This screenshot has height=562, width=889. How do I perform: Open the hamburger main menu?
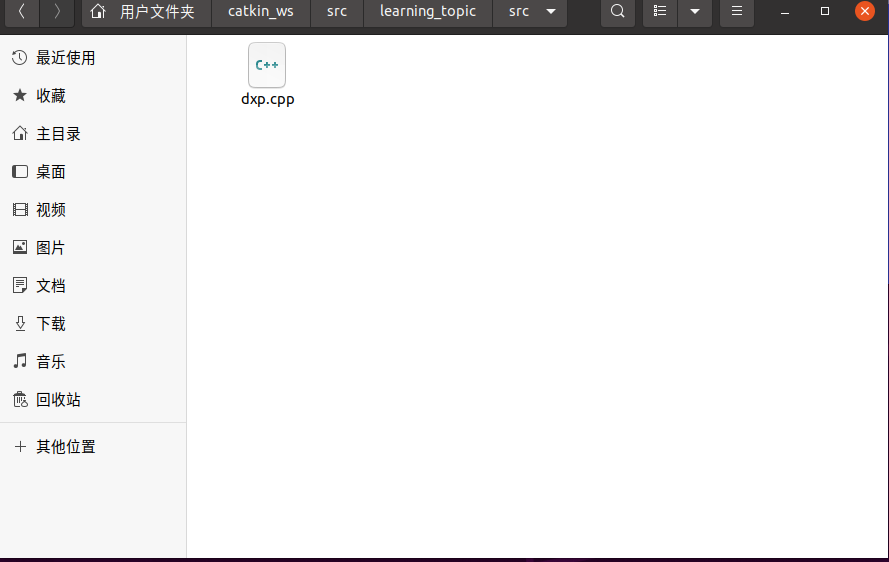click(736, 11)
